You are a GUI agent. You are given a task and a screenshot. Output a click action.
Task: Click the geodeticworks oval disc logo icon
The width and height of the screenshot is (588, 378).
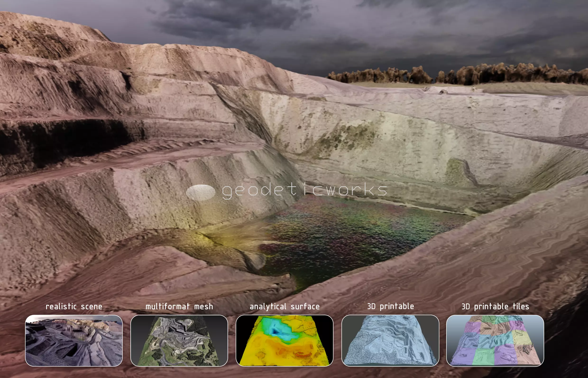point(201,192)
